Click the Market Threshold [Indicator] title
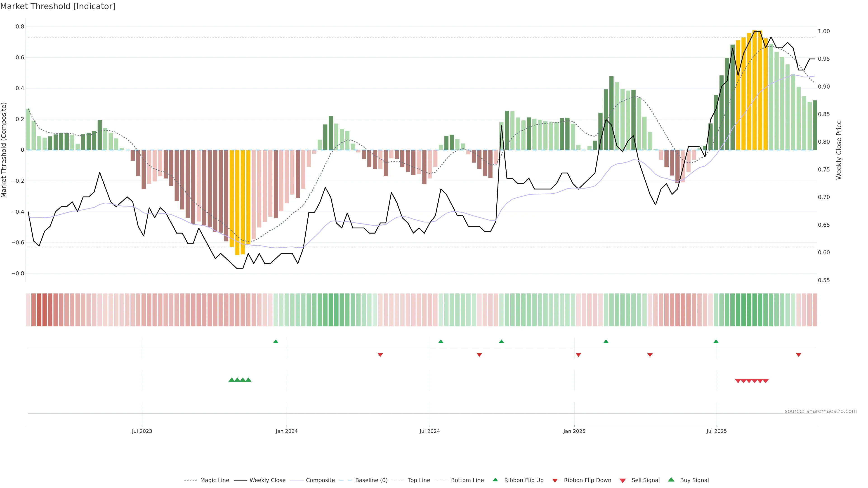This screenshot has width=868, height=488. (58, 6)
